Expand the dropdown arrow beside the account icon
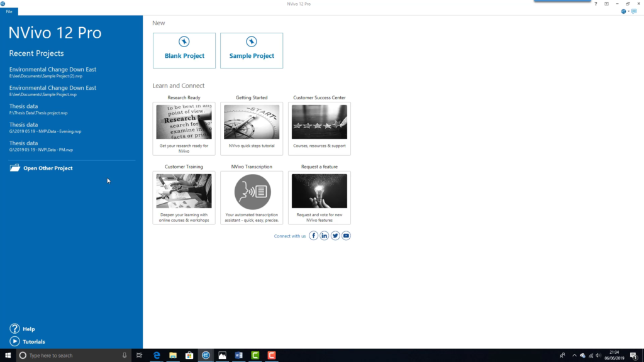644x362 pixels. click(628, 11)
